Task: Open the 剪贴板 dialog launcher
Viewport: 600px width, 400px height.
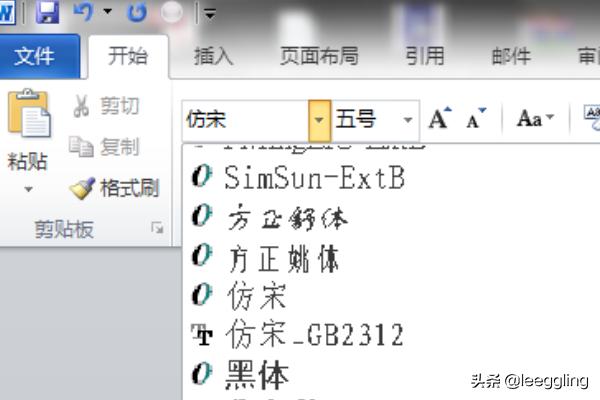Action: pyautogui.click(x=157, y=228)
